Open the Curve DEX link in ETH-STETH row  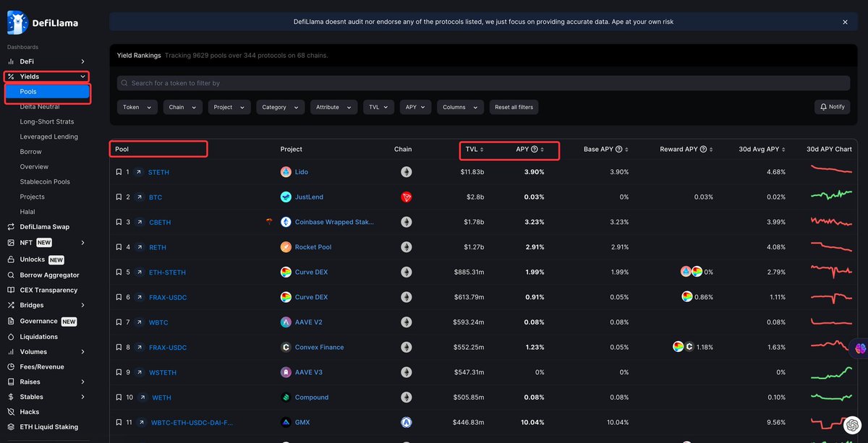(311, 272)
